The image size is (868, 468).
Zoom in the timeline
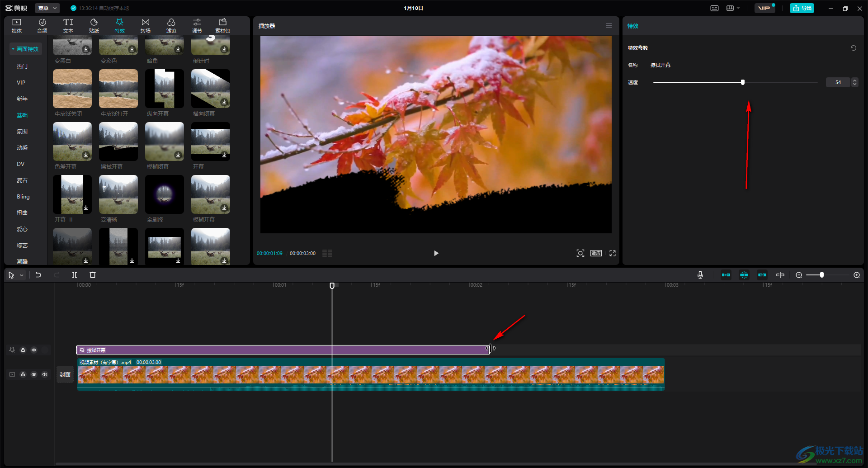[857, 275]
